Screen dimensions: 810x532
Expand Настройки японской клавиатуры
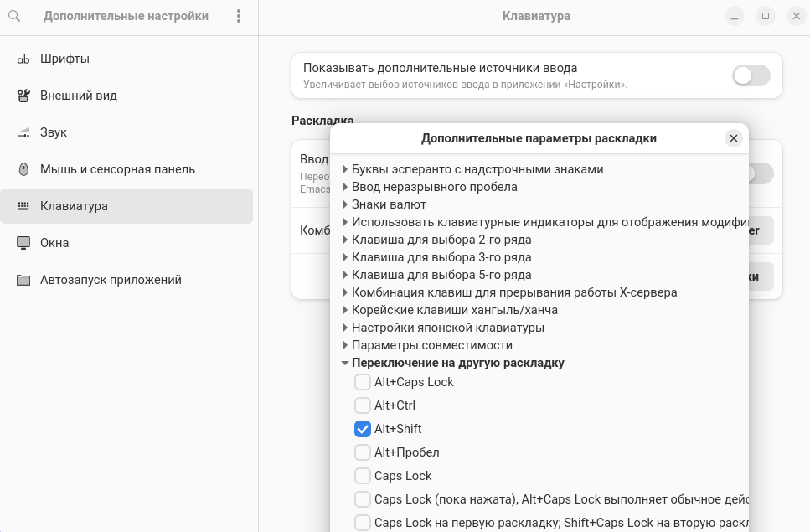(x=345, y=328)
